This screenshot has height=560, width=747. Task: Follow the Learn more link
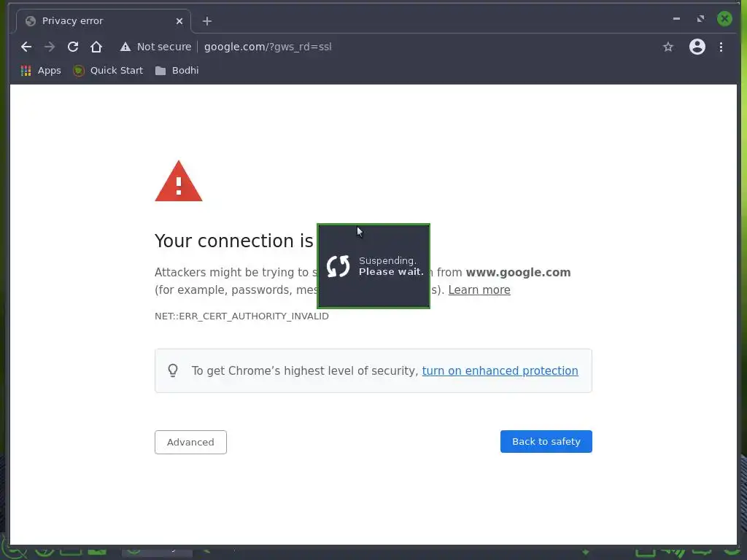(x=479, y=290)
